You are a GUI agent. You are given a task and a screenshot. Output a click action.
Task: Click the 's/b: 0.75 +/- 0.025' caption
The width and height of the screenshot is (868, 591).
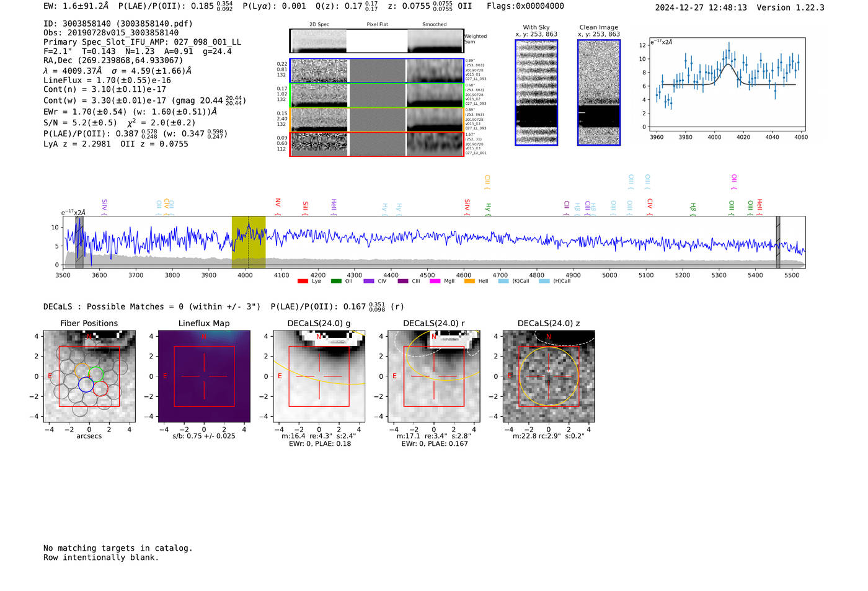tap(204, 436)
